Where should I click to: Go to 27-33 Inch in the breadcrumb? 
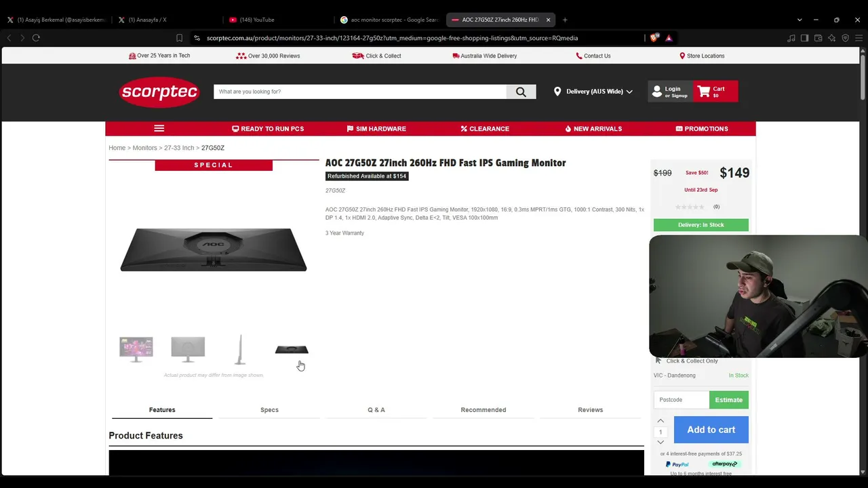(x=179, y=148)
